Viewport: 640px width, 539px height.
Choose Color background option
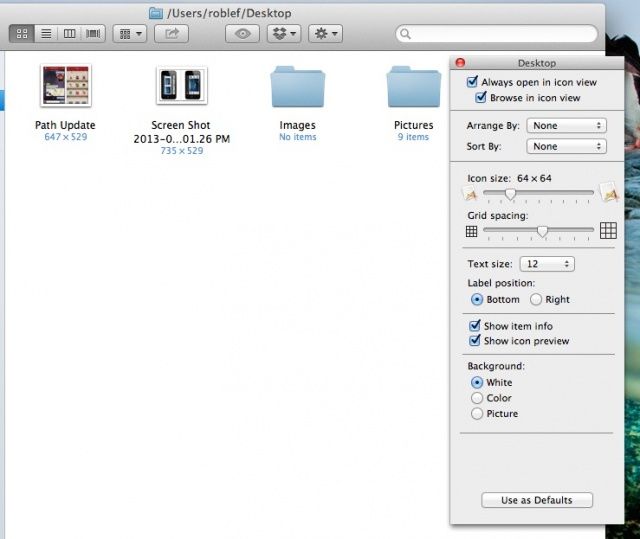tap(477, 398)
